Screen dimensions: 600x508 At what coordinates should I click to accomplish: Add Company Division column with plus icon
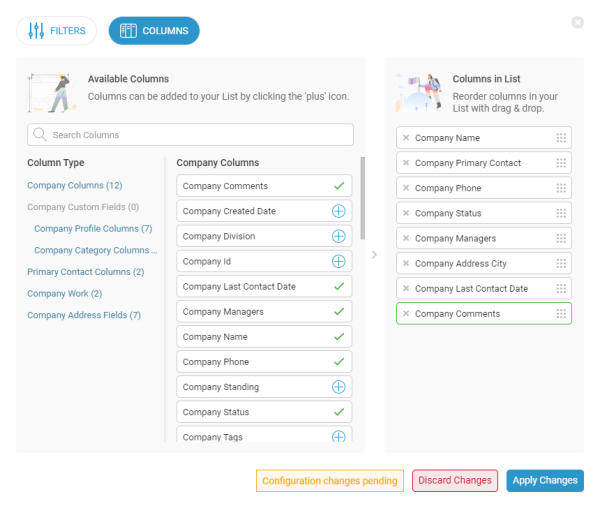338,236
